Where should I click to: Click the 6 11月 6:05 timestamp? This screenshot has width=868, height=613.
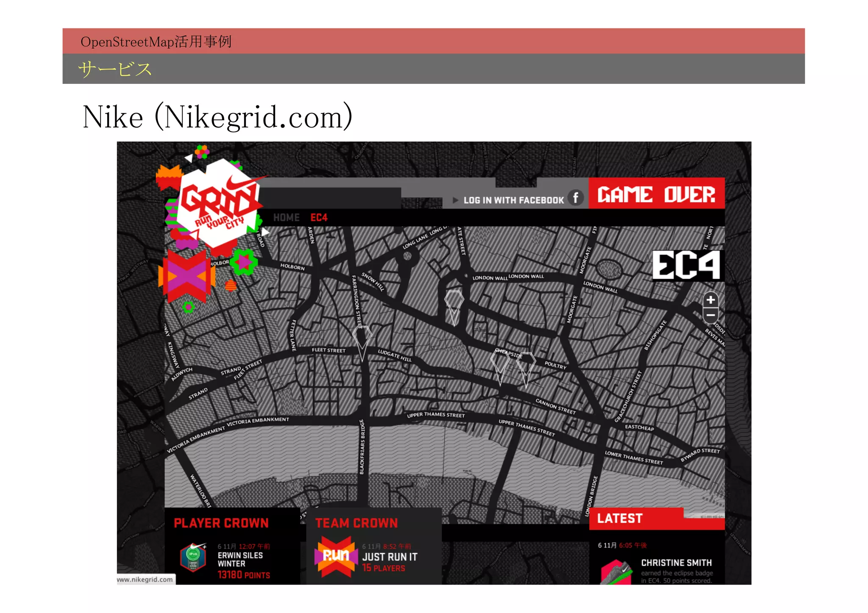(x=622, y=545)
